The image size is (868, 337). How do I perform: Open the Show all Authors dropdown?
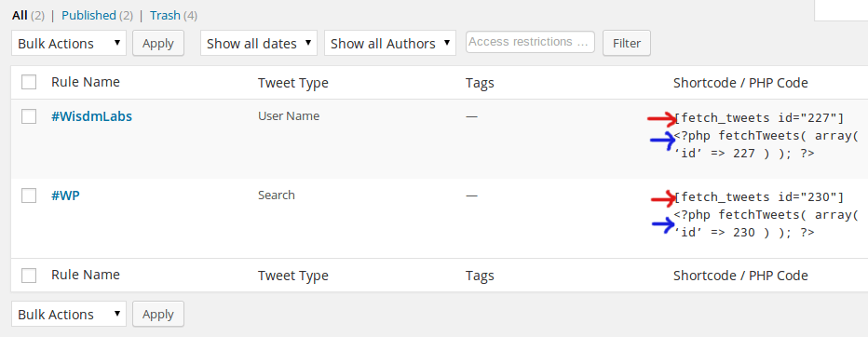[389, 43]
